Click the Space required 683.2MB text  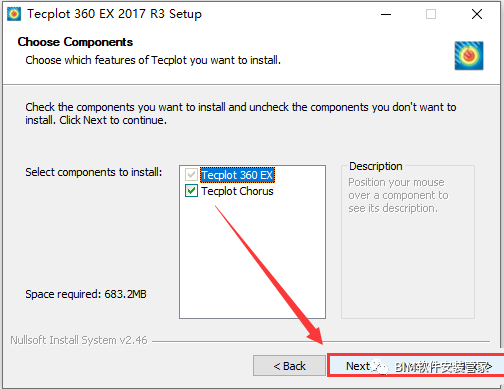click(86, 294)
